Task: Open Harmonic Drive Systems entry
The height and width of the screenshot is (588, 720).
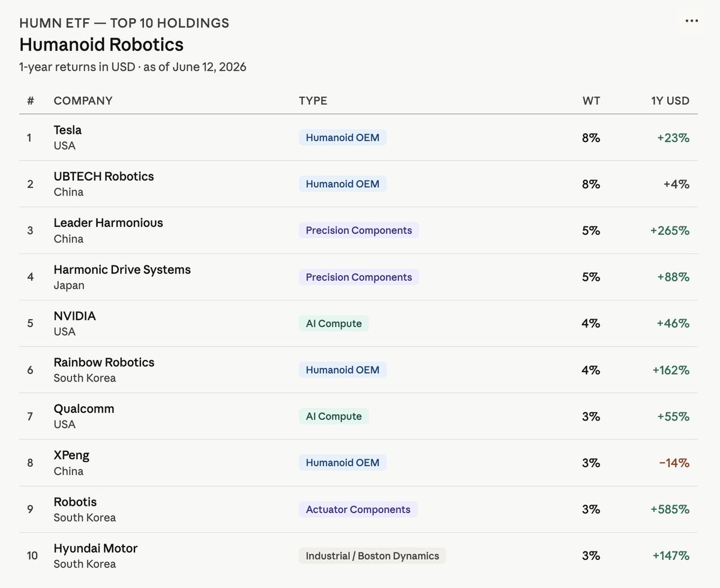Action: [x=122, y=269]
